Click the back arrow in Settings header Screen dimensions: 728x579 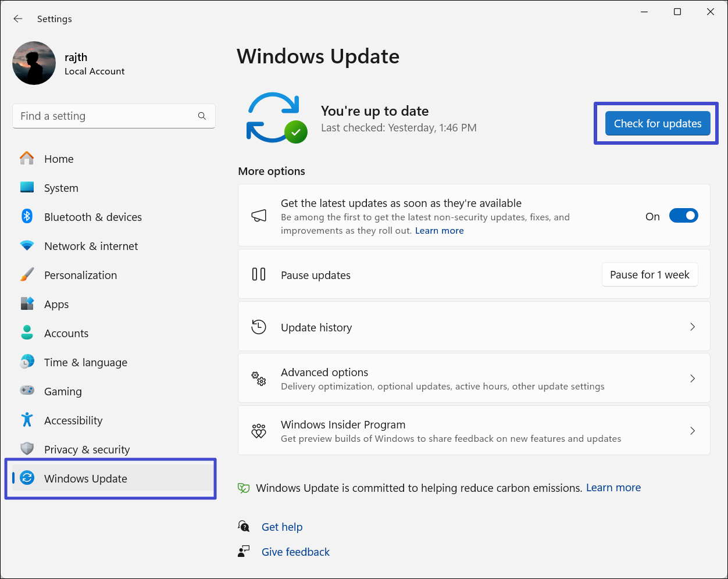18,19
